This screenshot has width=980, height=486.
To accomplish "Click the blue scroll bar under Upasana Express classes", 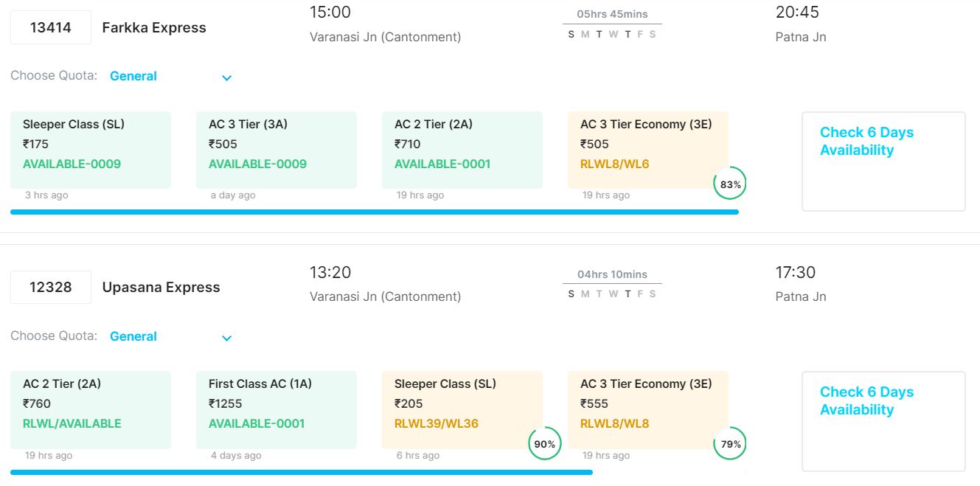I will 301,472.
